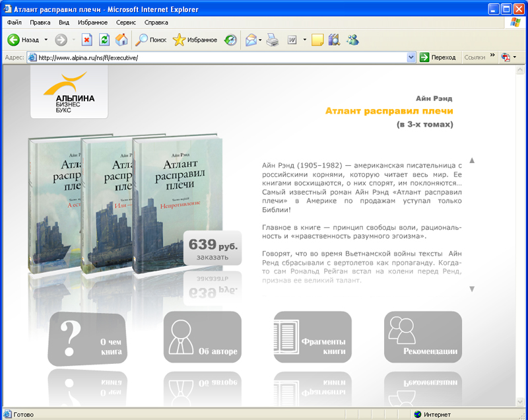528x420 pixels.
Task: Click the Атлант расправил плечи orange heading
Action: click(x=389, y=111)
